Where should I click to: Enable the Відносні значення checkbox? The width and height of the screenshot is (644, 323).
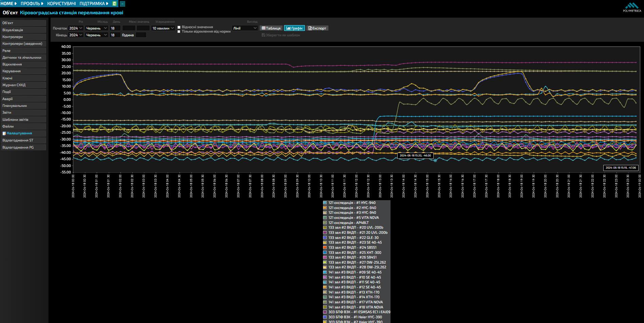click(x=179, y=27)
